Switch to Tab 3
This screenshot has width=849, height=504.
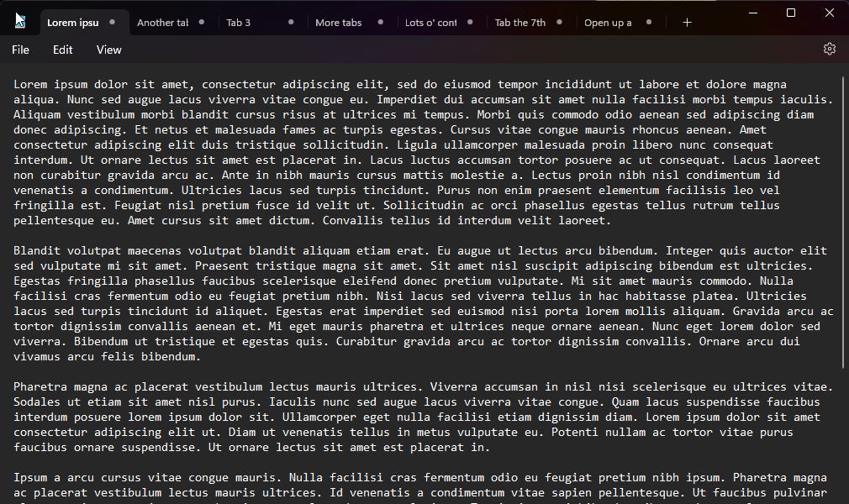[239, 23]
